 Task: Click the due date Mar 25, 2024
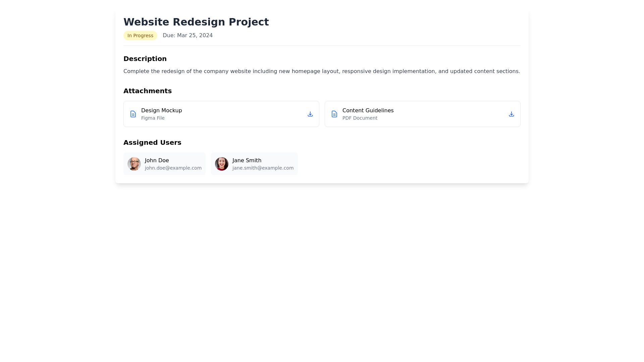[x=187, y=36]
